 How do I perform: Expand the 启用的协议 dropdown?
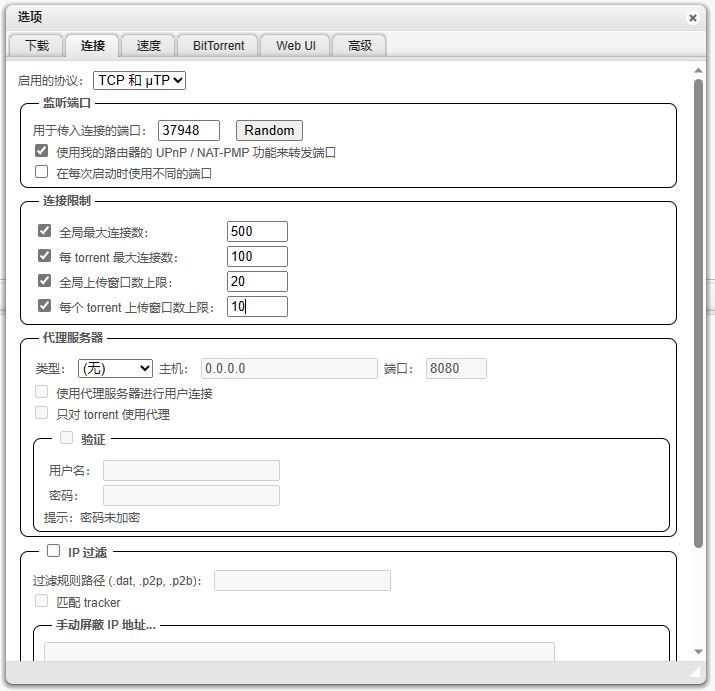coord(140,80)
